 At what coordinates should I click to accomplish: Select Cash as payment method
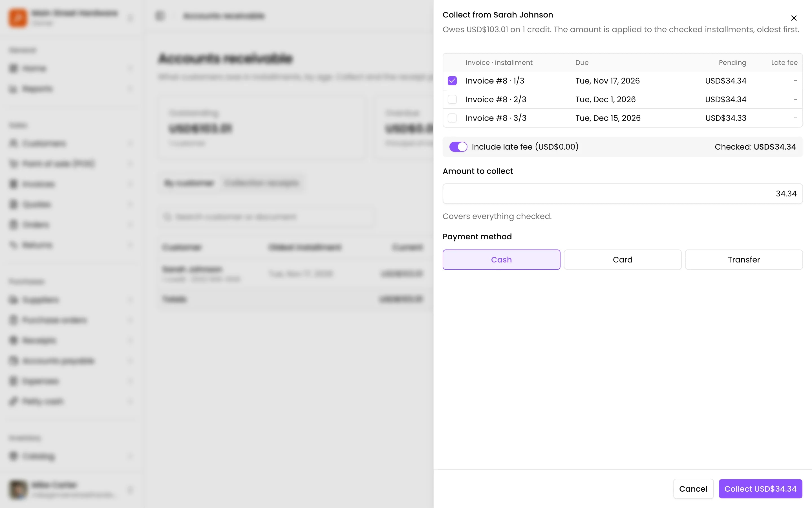pos(501,260)
